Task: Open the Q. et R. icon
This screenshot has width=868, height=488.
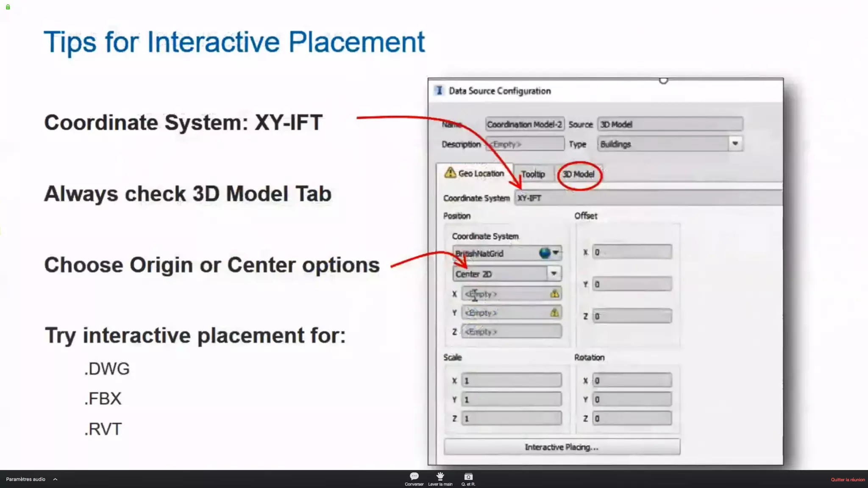Action: pyautogui.click(x=468, y=477)
